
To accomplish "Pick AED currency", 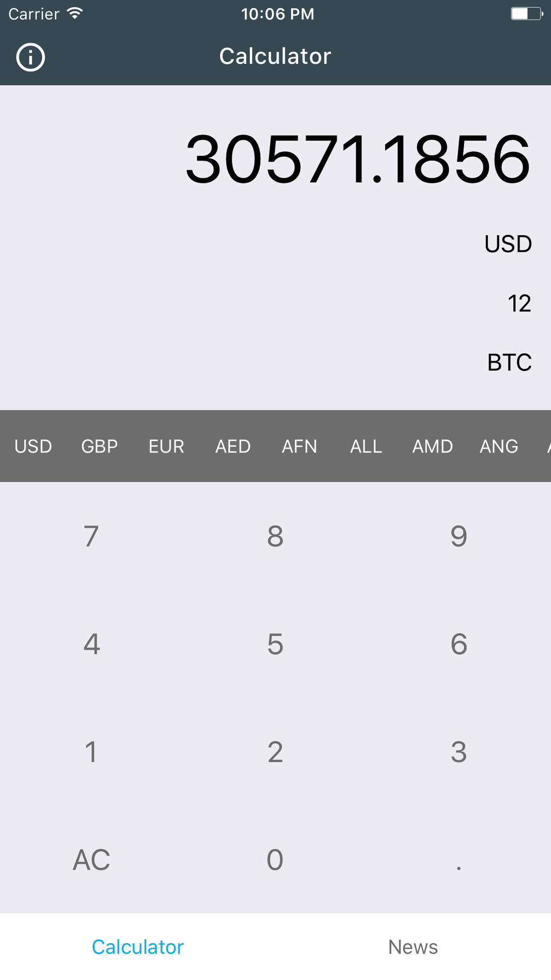I will click(233, 446).
